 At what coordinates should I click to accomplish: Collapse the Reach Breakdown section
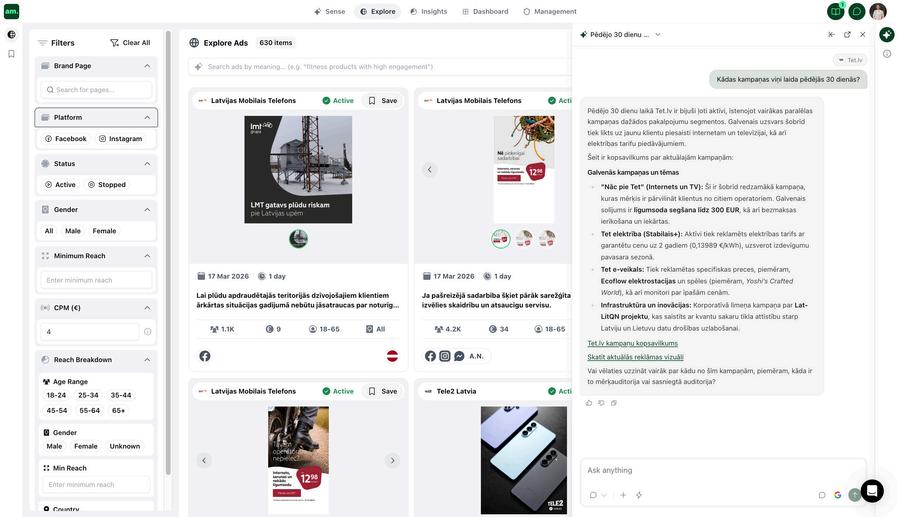click(x=148, y=360)
